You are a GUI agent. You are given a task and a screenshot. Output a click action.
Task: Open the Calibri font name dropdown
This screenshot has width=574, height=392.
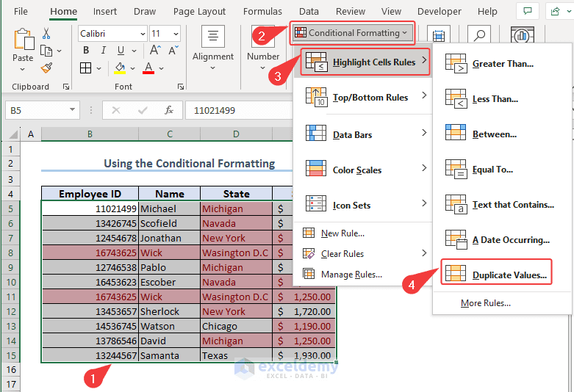tap(143, 34)
